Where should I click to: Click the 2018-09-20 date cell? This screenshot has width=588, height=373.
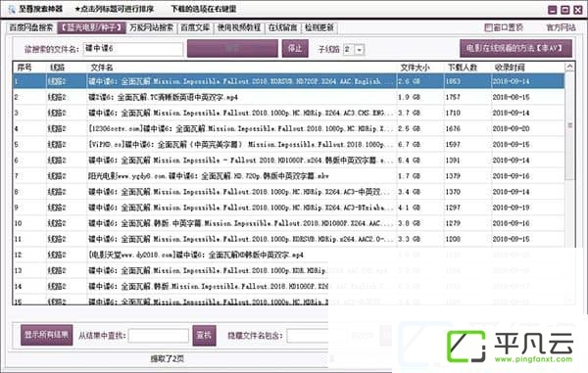(x=511, y=128)
